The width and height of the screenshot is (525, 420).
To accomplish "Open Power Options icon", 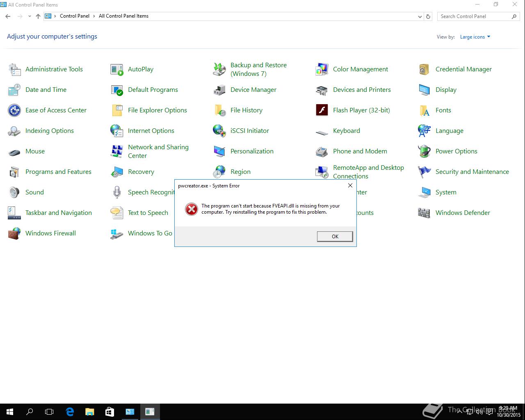I will tap(425, 151).
